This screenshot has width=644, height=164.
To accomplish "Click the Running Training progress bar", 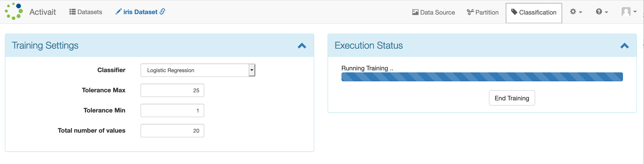I will [x=482, y=77].
